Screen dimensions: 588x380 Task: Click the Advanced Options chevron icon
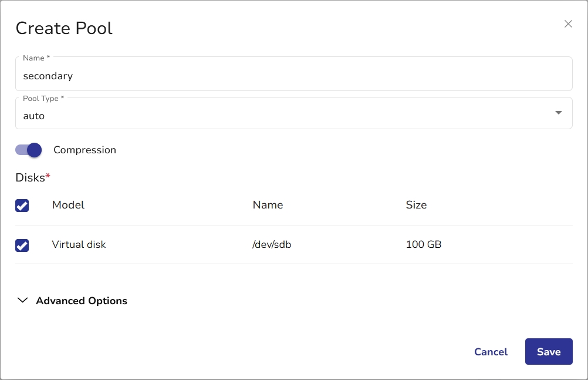(x=23, y=300)
